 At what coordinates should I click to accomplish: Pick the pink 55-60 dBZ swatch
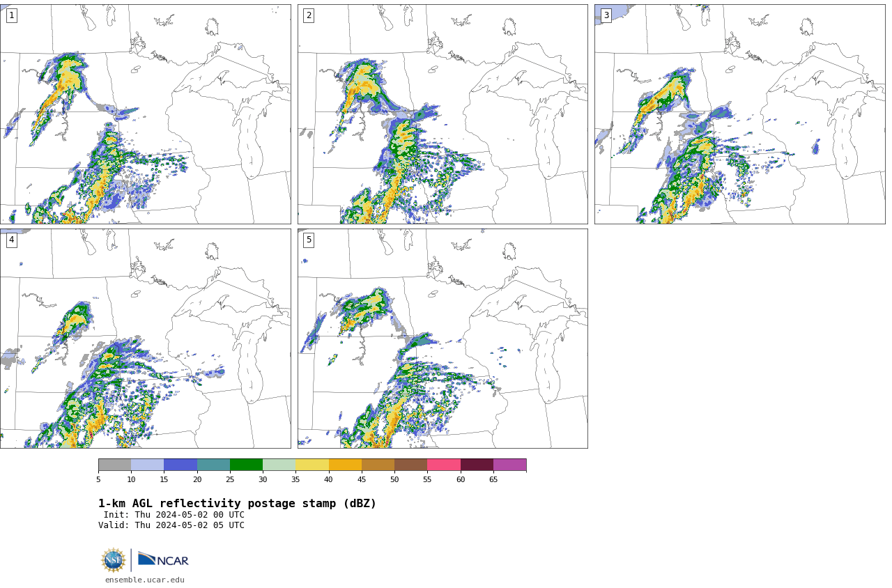[x=444, y=465]
